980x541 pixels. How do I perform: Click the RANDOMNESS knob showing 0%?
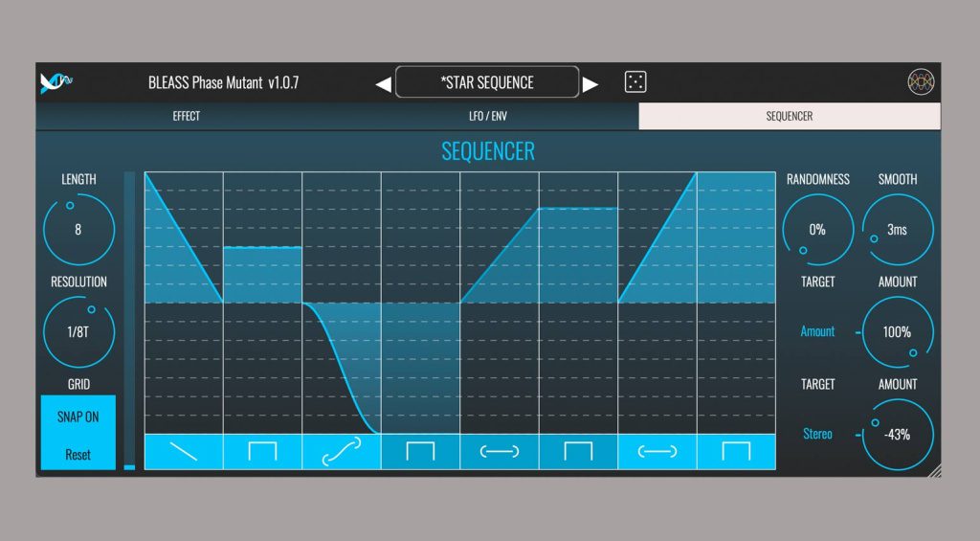coord(817,230)
